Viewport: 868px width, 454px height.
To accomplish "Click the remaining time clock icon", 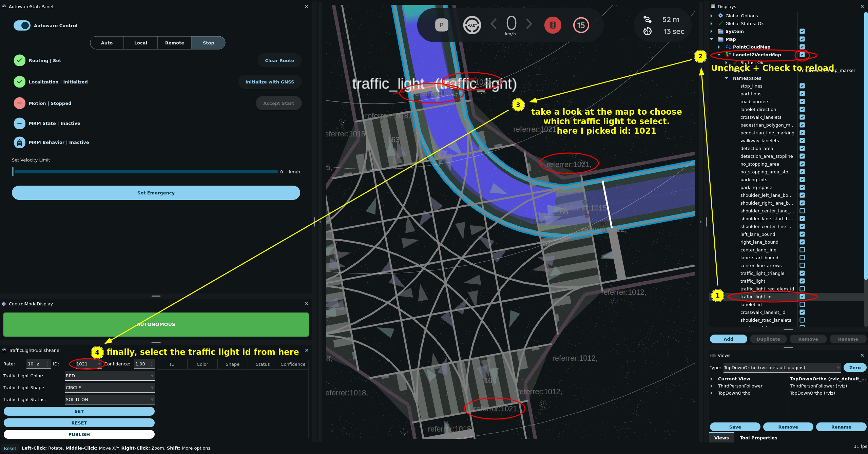I will coord(647,32).
